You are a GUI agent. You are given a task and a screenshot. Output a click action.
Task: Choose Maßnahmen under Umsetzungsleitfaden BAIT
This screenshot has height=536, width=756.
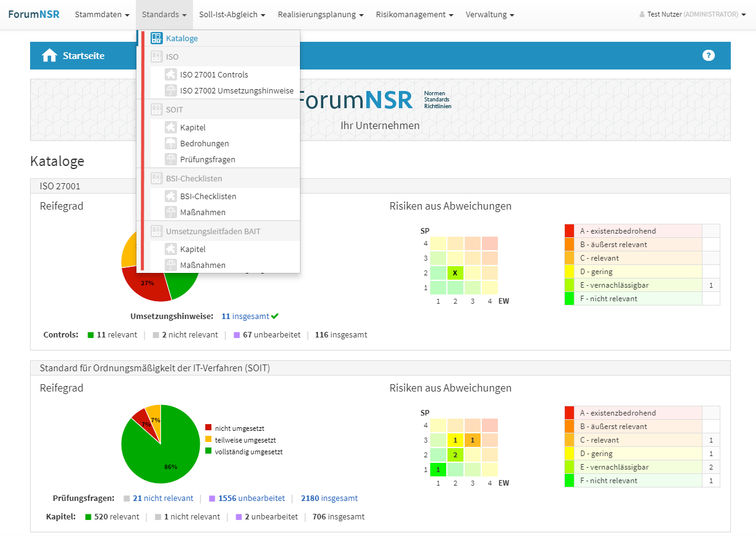(x=203, y=266)
